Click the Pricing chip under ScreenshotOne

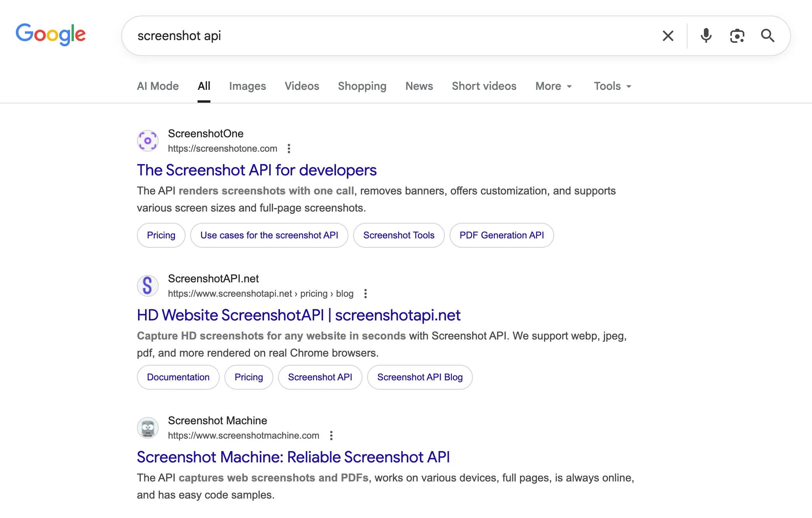[x=161, y=235]
